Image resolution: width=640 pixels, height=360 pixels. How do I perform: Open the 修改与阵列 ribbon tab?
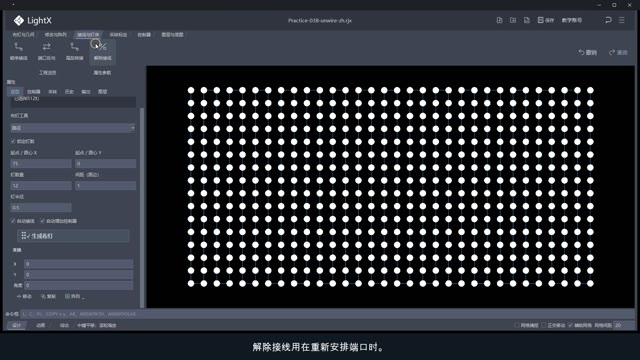click(x=56, y=35)
